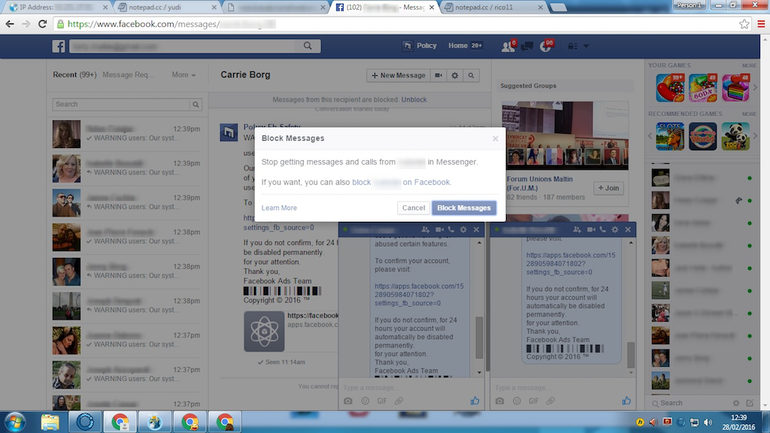
Task: Show previous recommended games arrow
Action: (650, 136)
